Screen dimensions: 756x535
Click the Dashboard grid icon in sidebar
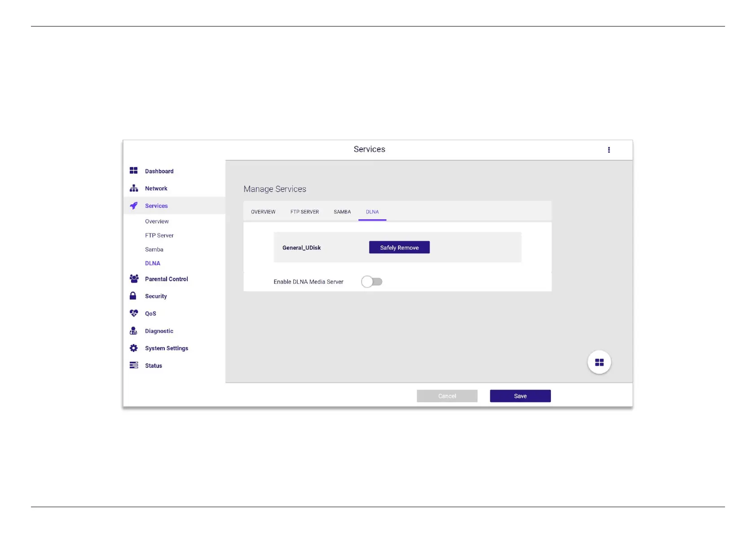tap(133, 171)
